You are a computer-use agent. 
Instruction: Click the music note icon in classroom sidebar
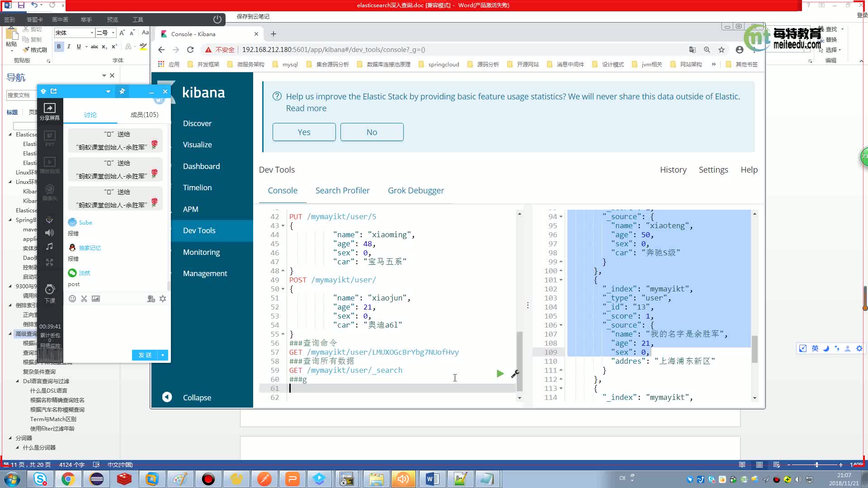point(49,247)
